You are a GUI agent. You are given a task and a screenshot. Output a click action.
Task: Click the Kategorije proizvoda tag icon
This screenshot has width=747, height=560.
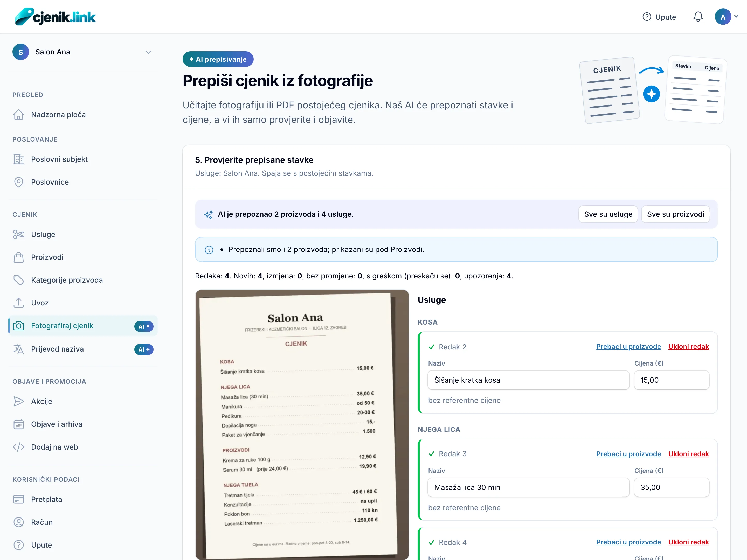[x=19, y=280]
